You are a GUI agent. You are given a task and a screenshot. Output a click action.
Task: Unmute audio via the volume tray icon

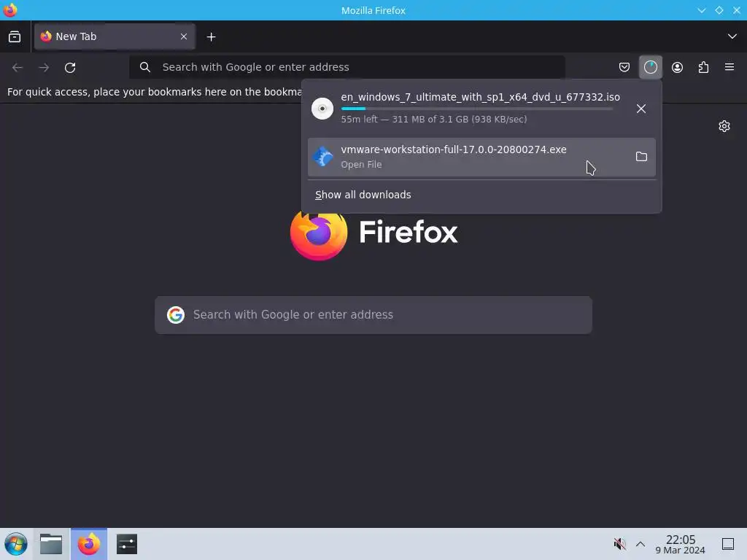tap(619, 544)
